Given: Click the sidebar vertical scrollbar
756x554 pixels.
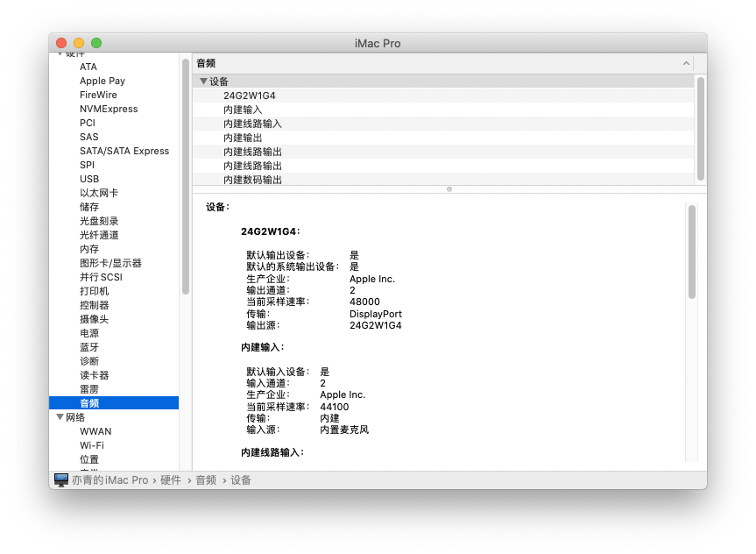Looking at the screenshot, I should 186,176.
